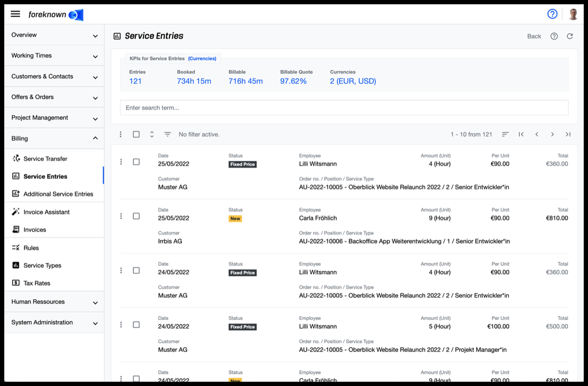This screenshot has width=588, height=386.
Task: Open the filter icon in the list toolbar
Action: [168, 134]
